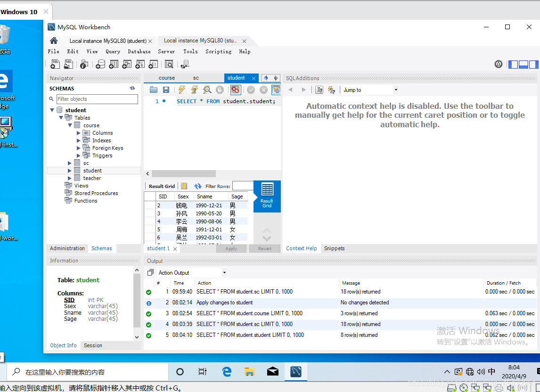Get context help at caret position

[x=319, y=90]
